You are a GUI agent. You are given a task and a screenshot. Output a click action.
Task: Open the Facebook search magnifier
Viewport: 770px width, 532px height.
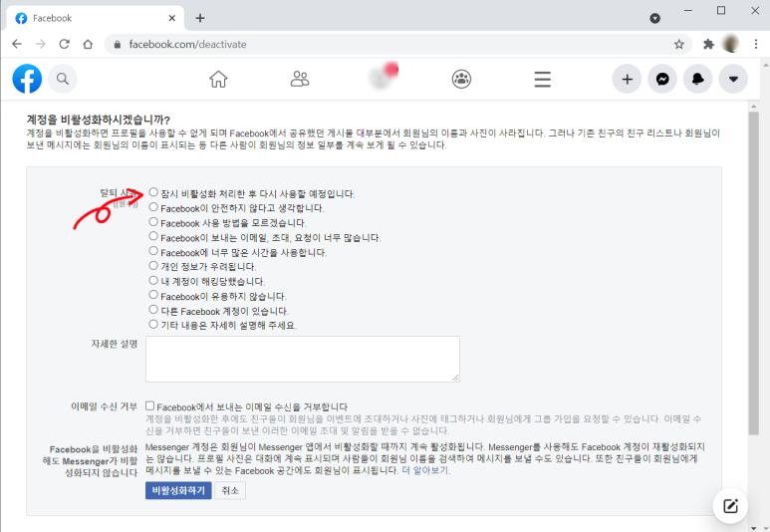(x=63, y=79)
